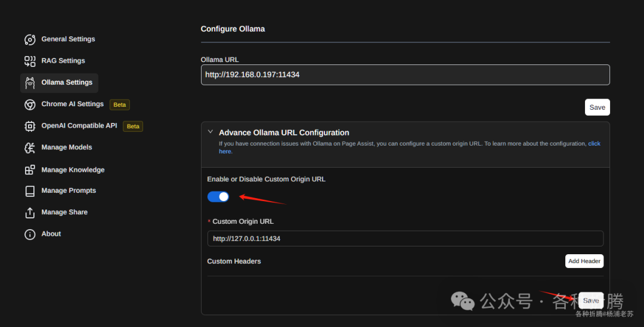644x327 pixels.
Task: Follow the 'click here' configuration link
Action: (594, 144)
